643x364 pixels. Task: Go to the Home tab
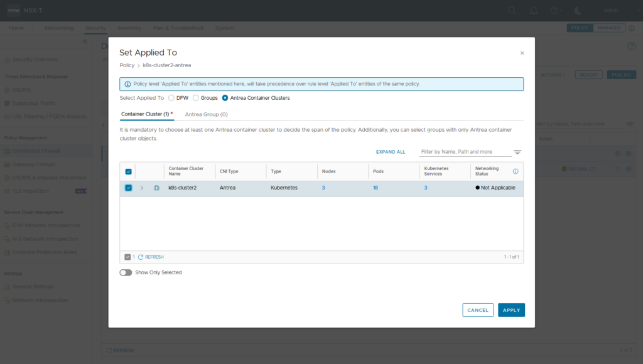(x=16, y=28)
